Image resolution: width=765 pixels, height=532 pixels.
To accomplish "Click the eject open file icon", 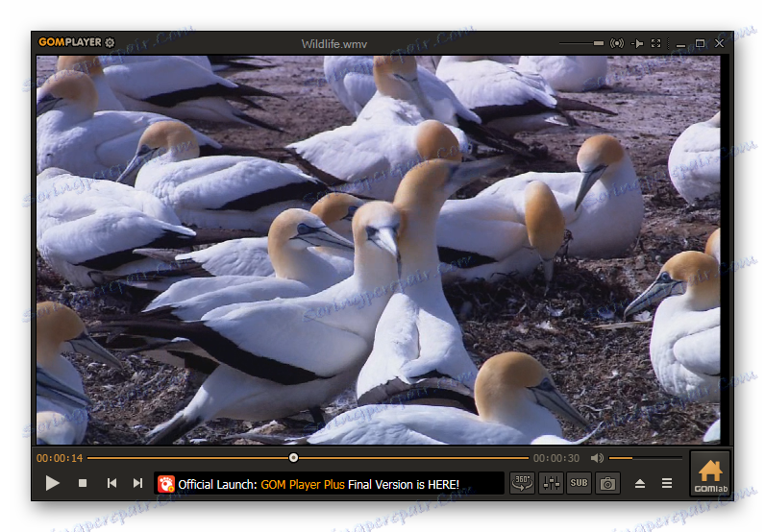I will point(640,483).
